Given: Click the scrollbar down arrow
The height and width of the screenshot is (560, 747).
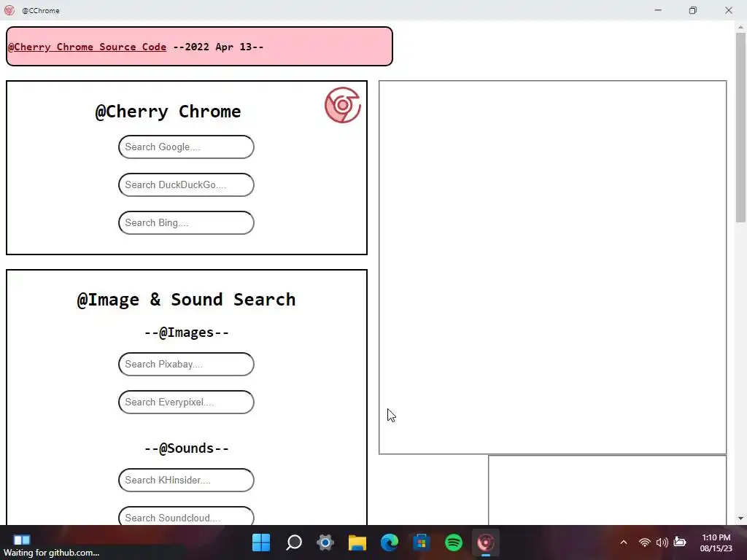Looking at the screenshot, I should pos(740,518).
